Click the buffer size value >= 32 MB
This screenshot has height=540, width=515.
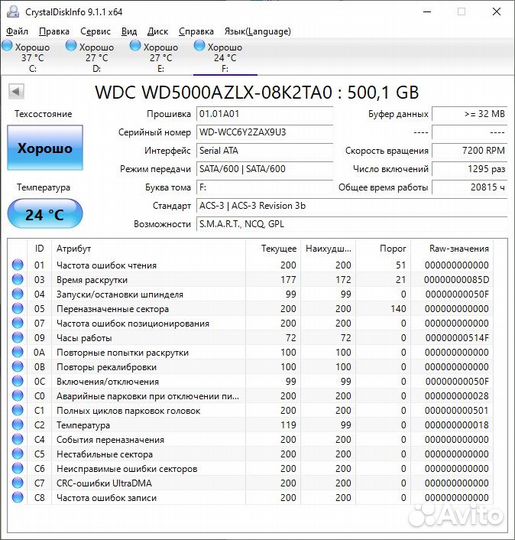pos(470,114)
